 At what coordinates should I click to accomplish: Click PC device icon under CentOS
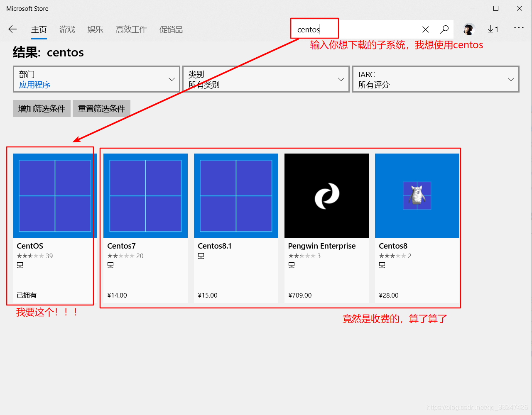20,265
